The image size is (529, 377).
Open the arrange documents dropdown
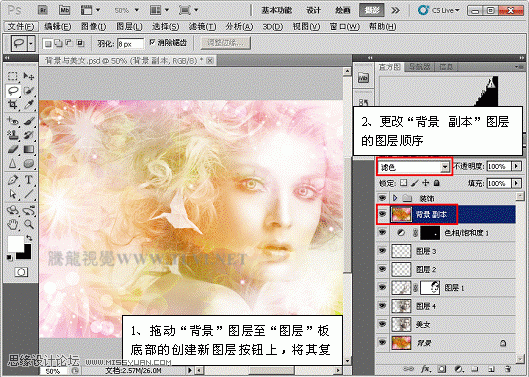(159, 10)
